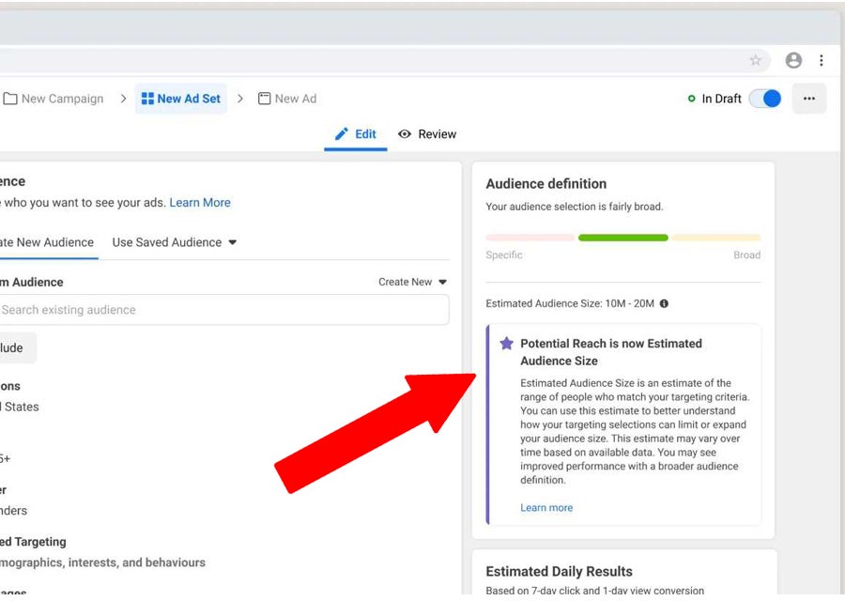
Task: Toggle the In Draft switch
Action: point(765,99)
